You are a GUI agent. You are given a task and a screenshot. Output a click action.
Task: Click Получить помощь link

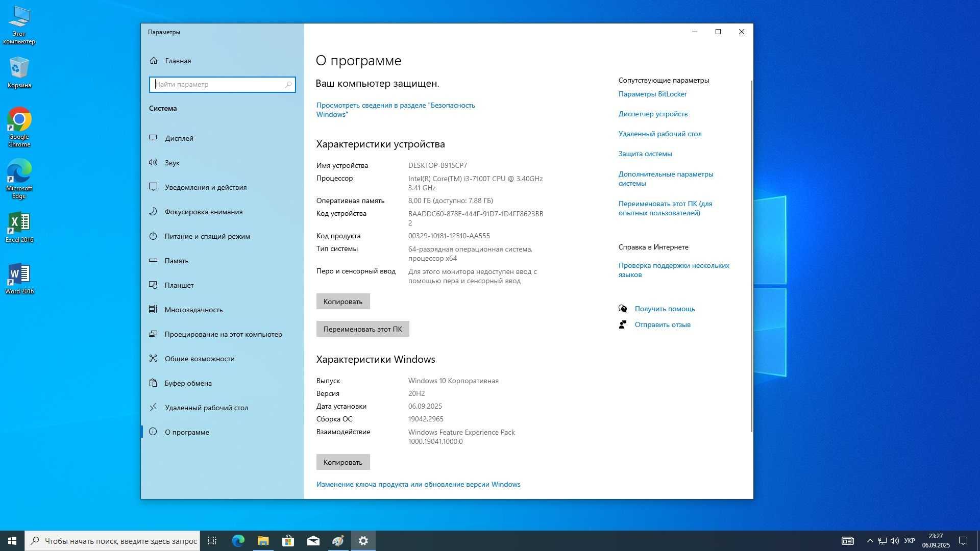click(x=665, y=309)
